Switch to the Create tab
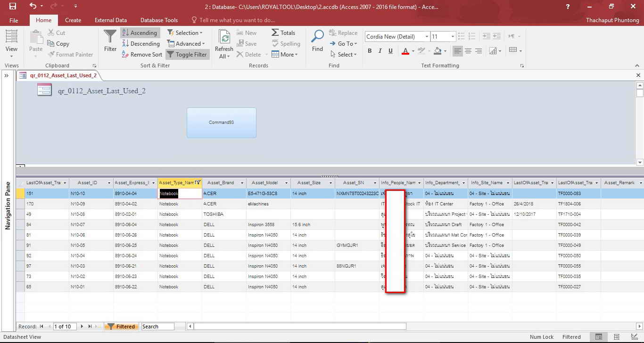The height and width of the screenshot is (343, 644). pyautogui.click(x=73, y=20)
